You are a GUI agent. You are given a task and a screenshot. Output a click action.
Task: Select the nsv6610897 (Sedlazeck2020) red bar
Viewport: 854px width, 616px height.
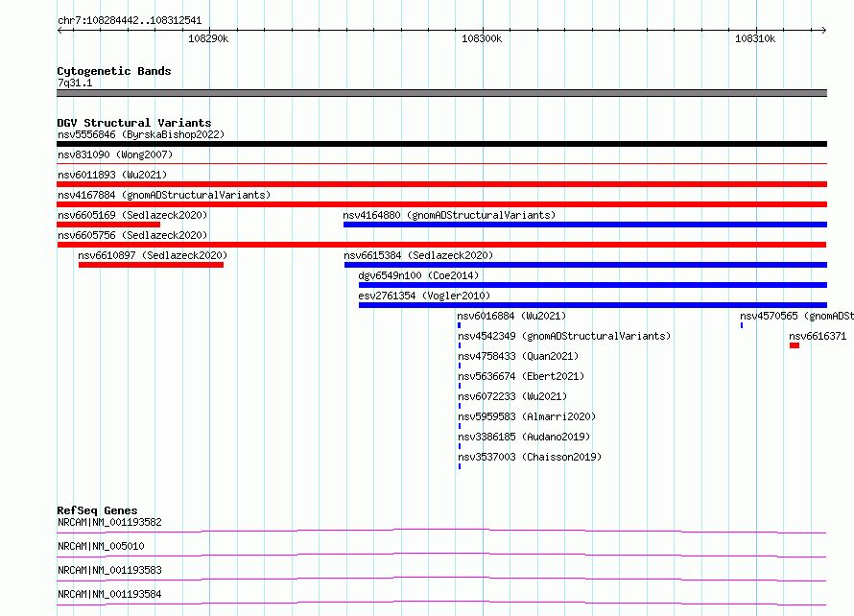pos(151,265)
